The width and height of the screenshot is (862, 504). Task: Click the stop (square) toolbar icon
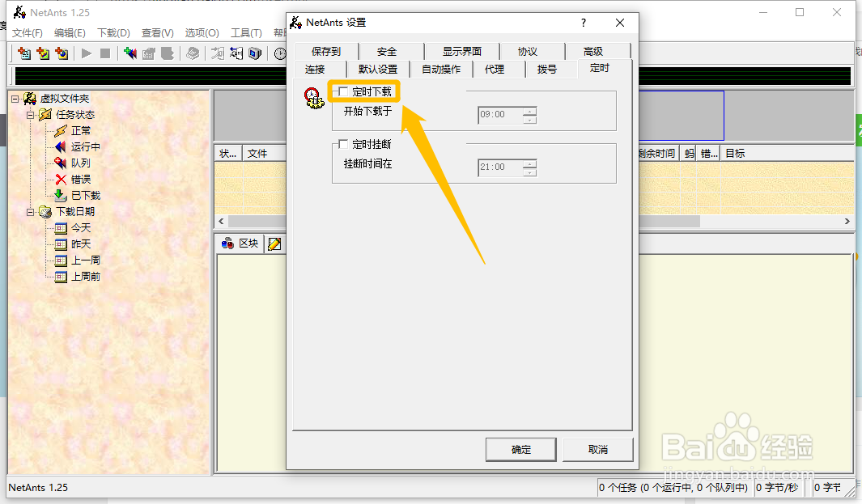pyautogui.click(x=105, y=53)
